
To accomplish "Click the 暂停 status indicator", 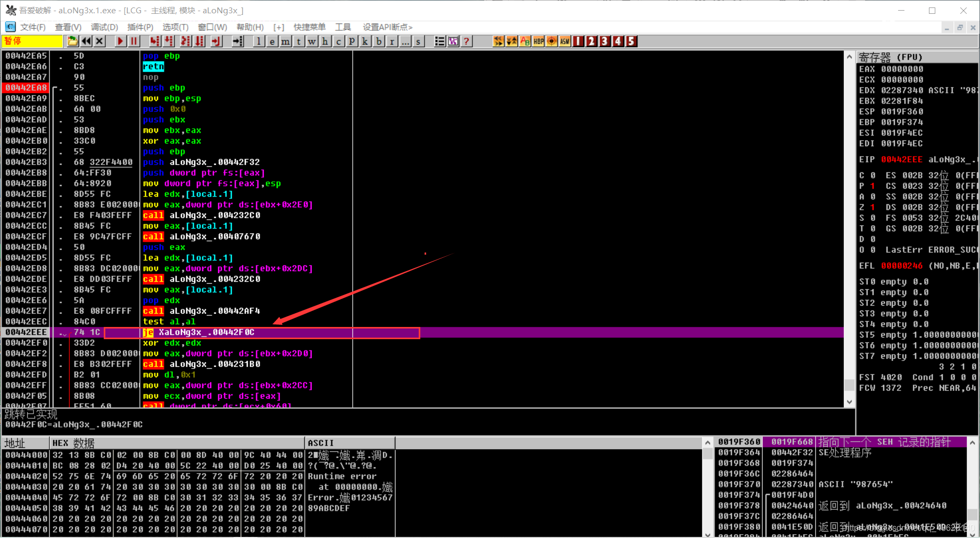I will pos(32,41).
